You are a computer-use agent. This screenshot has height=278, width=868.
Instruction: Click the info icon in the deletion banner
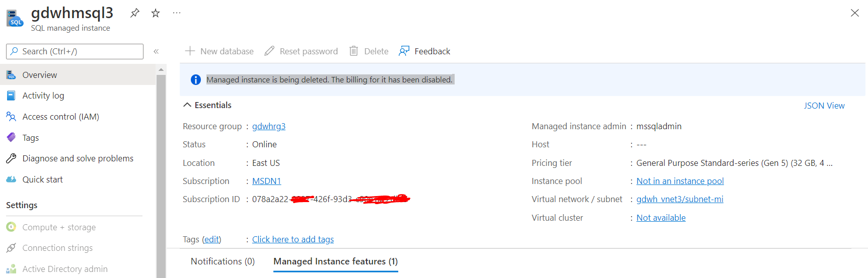pos(196,79)
